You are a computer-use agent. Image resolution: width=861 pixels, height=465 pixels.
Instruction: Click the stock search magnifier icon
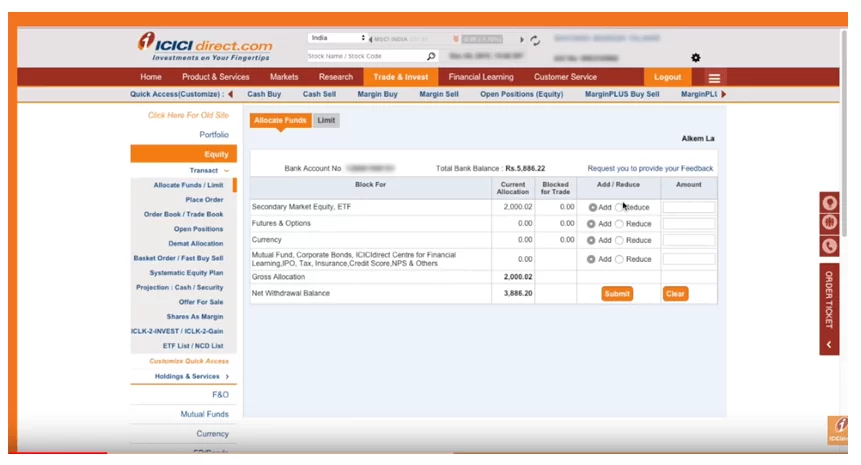(431, 56)
